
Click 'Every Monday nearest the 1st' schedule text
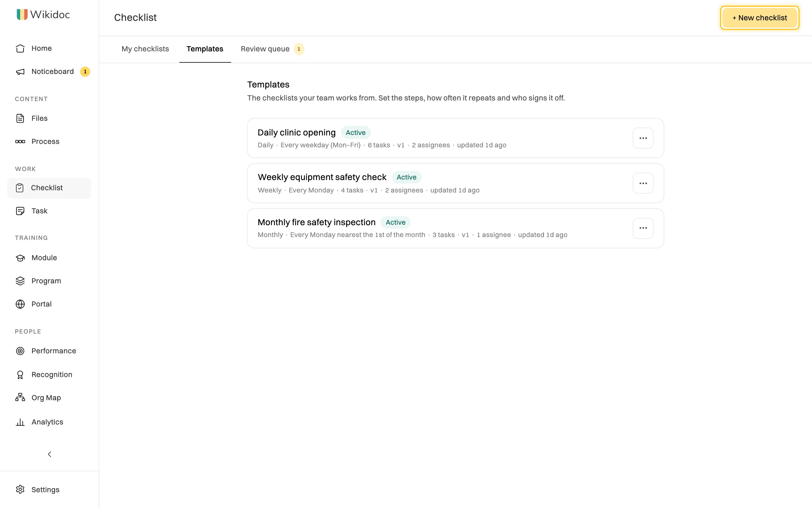(358, 235)
